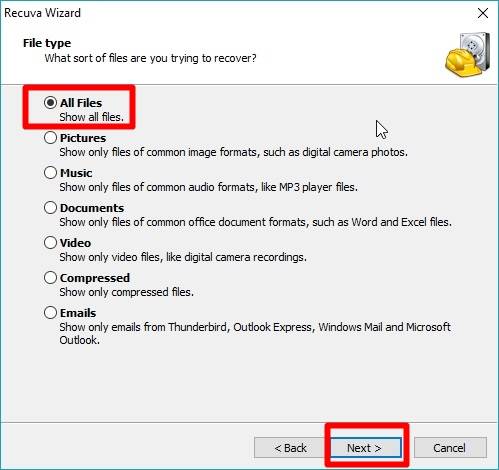Click the Thunderbird and Outlook Express description

coord(255,333)
